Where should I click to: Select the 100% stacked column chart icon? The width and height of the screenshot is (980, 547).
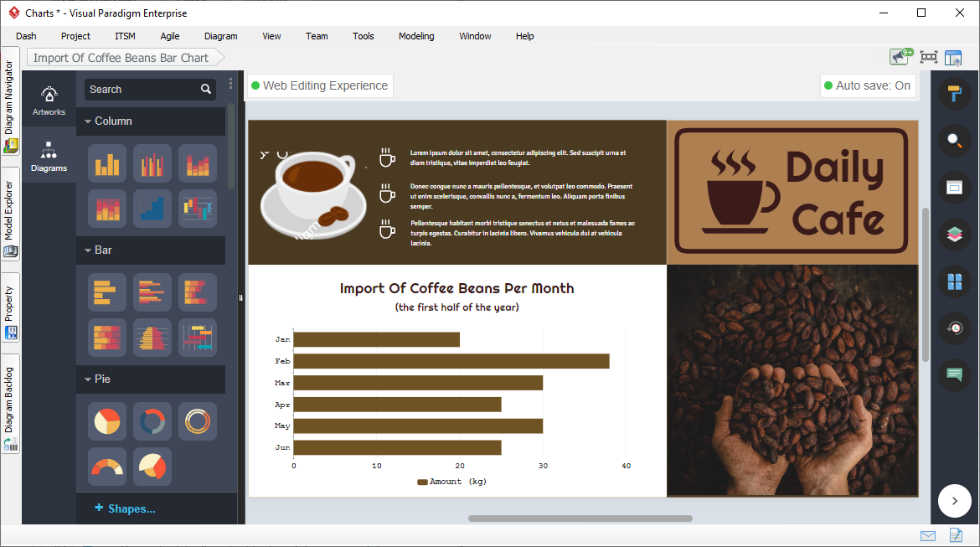107,209
